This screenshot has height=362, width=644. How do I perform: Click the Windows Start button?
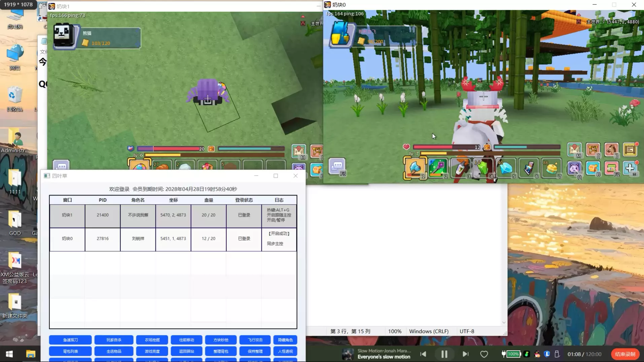[9, 354]
